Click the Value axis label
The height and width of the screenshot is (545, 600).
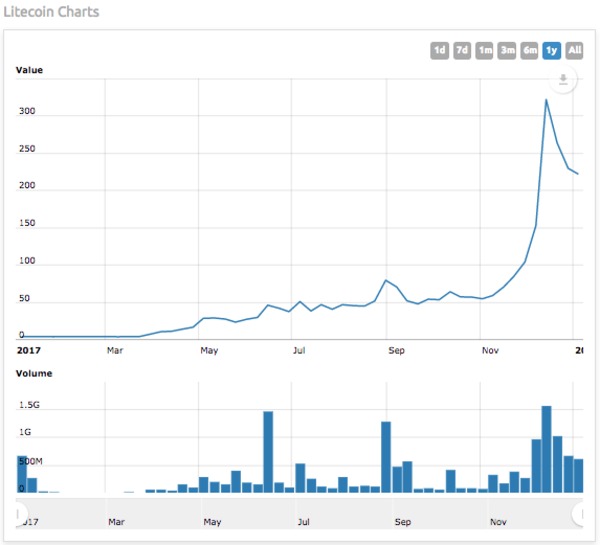[29, 70]
